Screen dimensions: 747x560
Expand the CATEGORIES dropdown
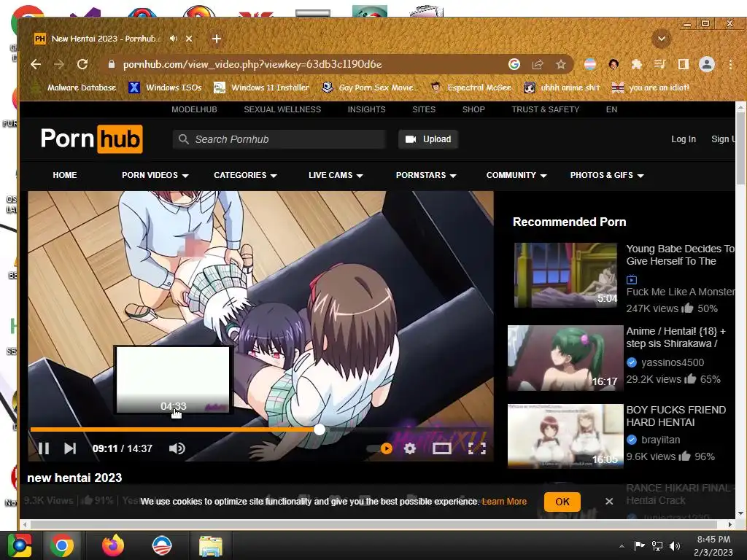click(245, 175)
